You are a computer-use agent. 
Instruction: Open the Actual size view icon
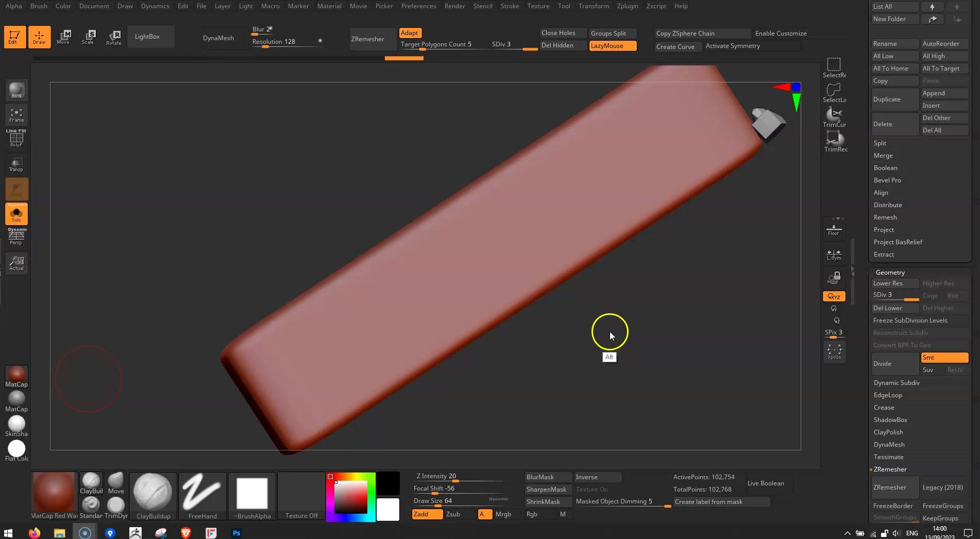(x=16, y=263)
